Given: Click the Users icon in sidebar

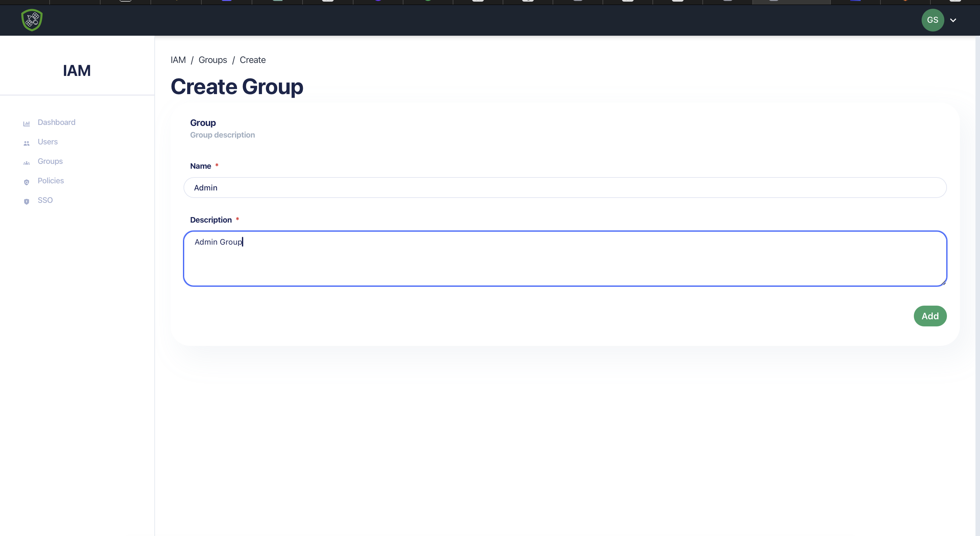Looking at the screenshot, I should (x=26, y=143).
